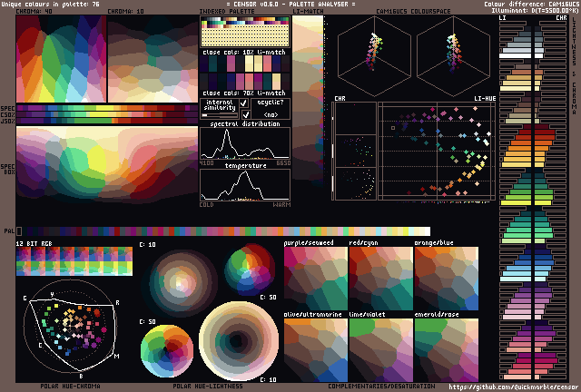Click the polar hue-chroma scatter plot
Viewport: 581px width, 392px height.
tap(71, 326)
